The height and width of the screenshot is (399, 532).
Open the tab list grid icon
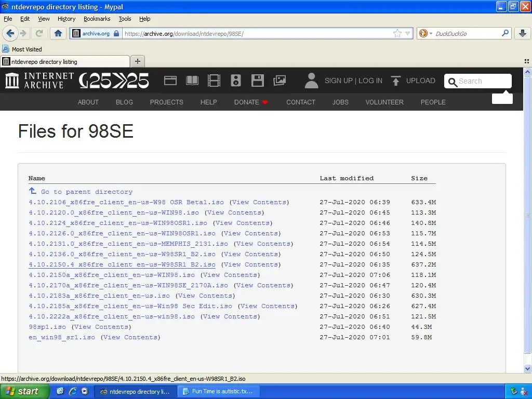tap(527, 61)
